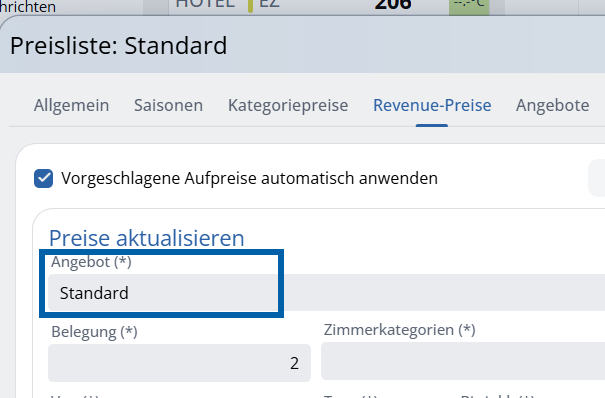This screenshot has height=398, width=605.
Task: Open the Zimmerkategorien selection field
Action: pos(463,361)
